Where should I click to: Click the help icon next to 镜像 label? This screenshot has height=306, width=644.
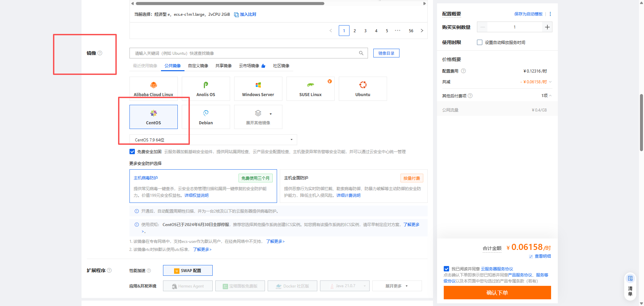coord(100,53)
